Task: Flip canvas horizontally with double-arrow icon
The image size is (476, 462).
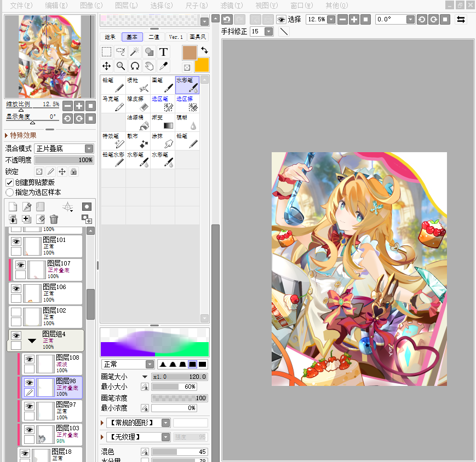Action: pyautogui.click(x=461, y=19)
